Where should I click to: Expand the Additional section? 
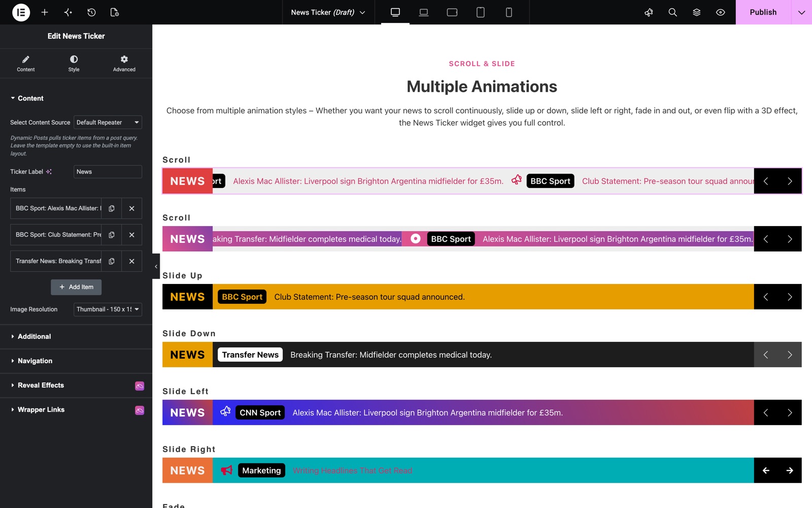click(76, 336)
